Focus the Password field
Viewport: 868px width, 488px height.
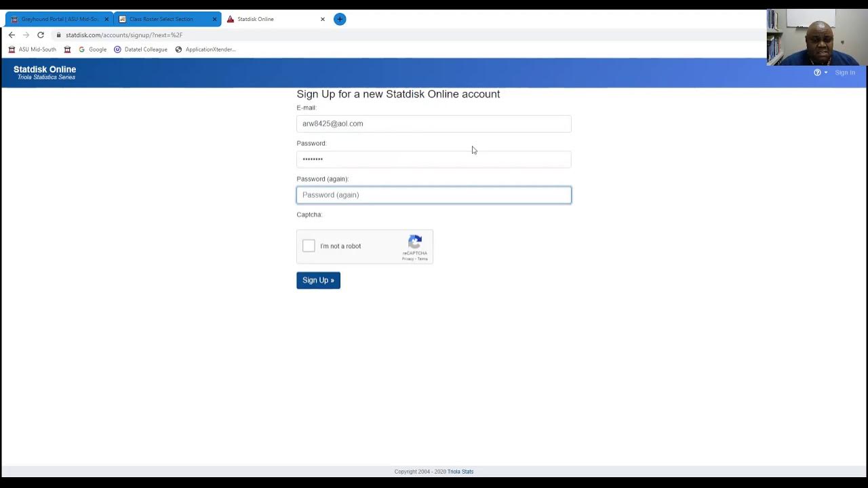pos(434,159)
